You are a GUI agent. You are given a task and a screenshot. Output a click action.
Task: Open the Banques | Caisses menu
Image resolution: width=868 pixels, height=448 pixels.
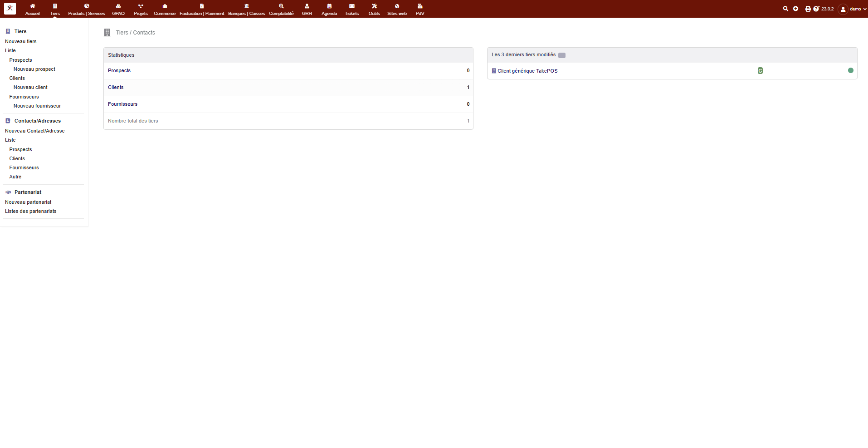[246, 9]
